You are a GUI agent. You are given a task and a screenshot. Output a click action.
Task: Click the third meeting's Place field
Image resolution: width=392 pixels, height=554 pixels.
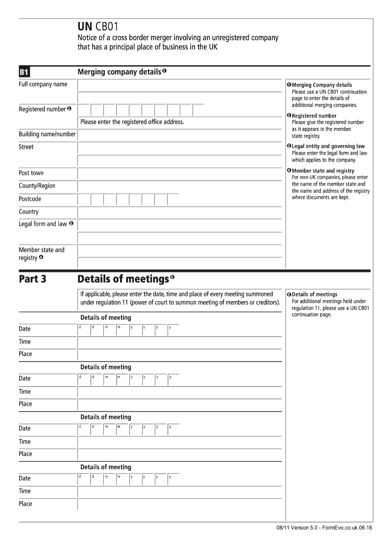click(x=179, y=454)
